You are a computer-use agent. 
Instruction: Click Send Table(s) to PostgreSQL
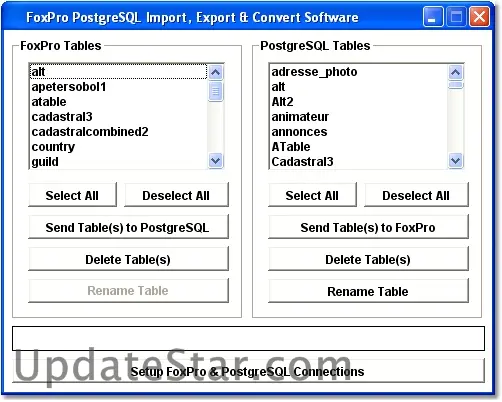128,227
